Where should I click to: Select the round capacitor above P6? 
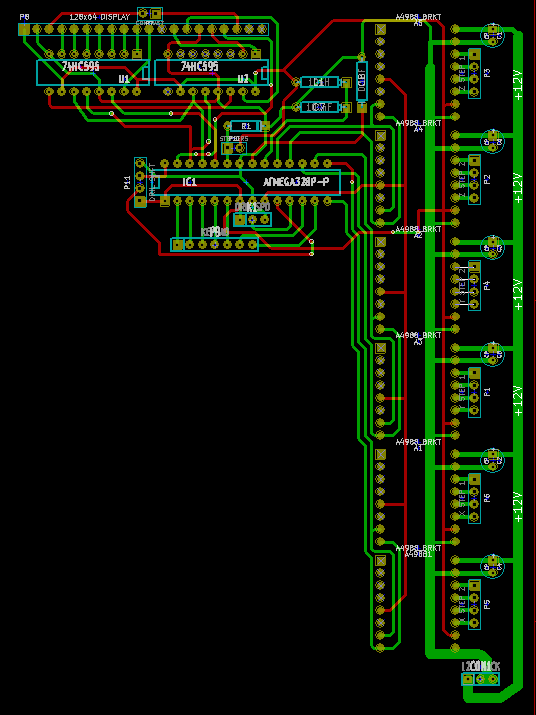[x=493, y=461]
